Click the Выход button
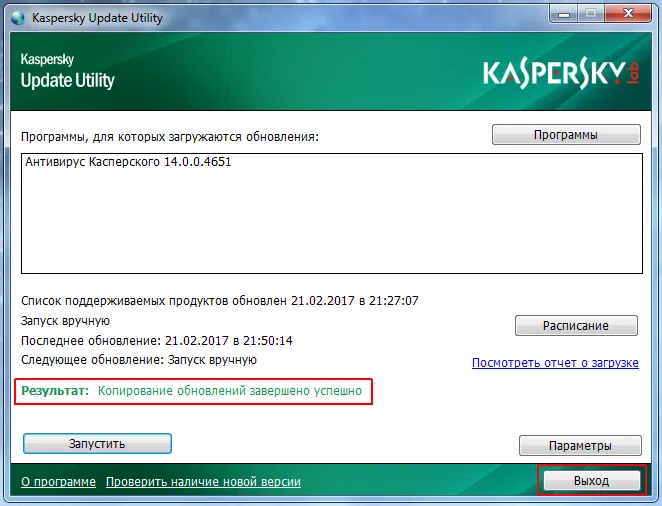Viewport: 662px width, 506px height. click(591, 480)
